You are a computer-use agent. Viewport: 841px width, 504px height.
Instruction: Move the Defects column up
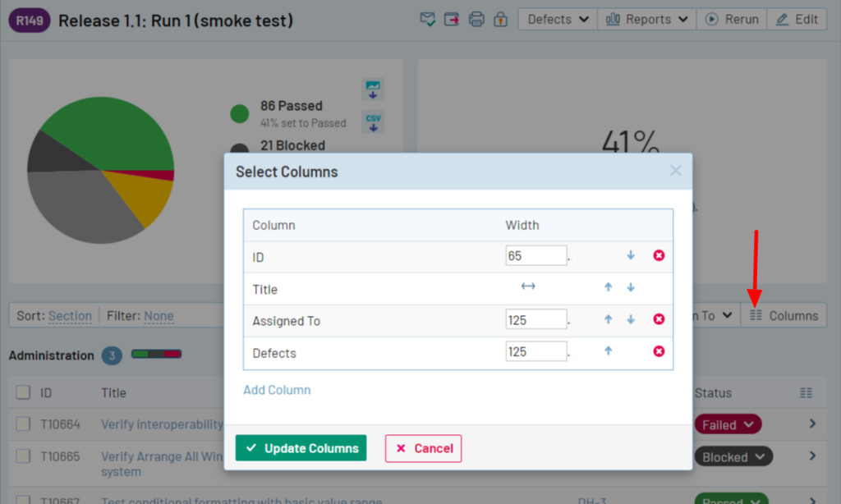[609, 352]
